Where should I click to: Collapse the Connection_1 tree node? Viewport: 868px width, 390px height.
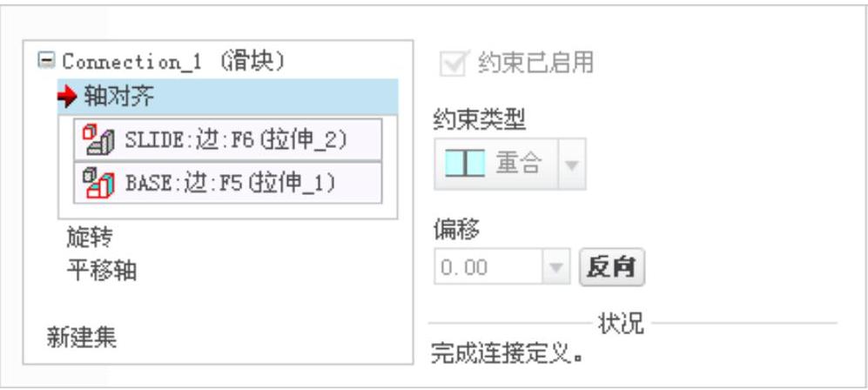tap(46, 60)
